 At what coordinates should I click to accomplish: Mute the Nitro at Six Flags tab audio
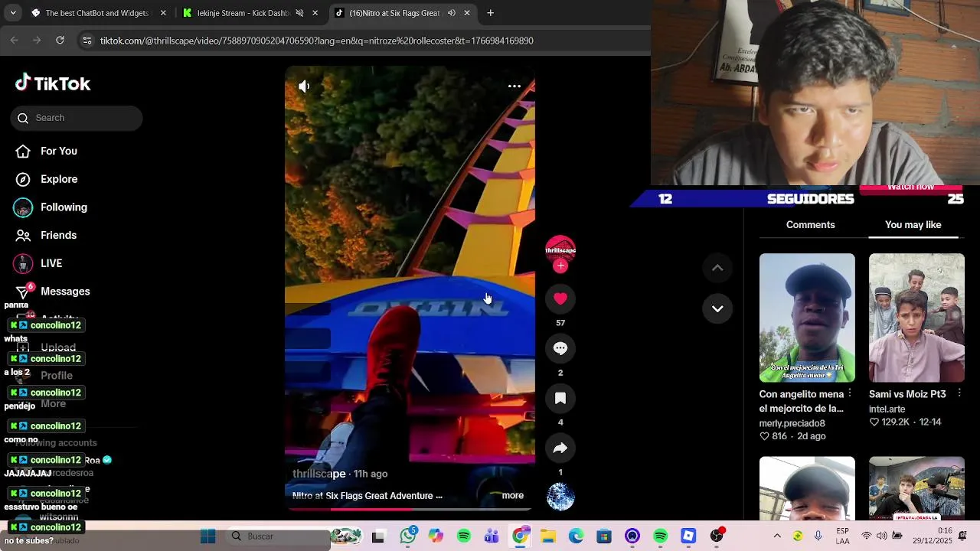(452, 13)
